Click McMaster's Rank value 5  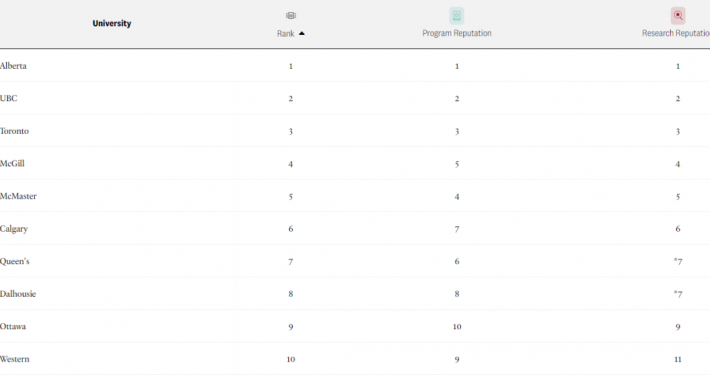(x=291, y=197)
